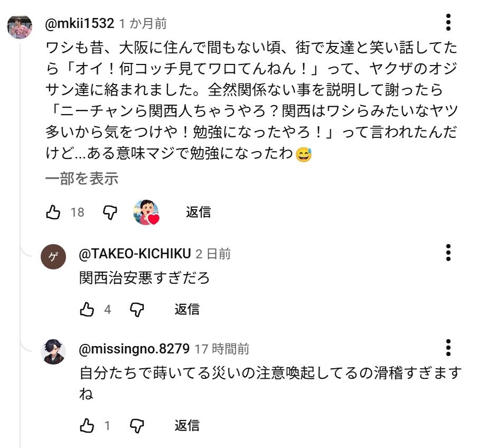This screenshot has height=448, width=497.
Task: Open more options for @mkii1532 comment
Action: coord(448,23)
